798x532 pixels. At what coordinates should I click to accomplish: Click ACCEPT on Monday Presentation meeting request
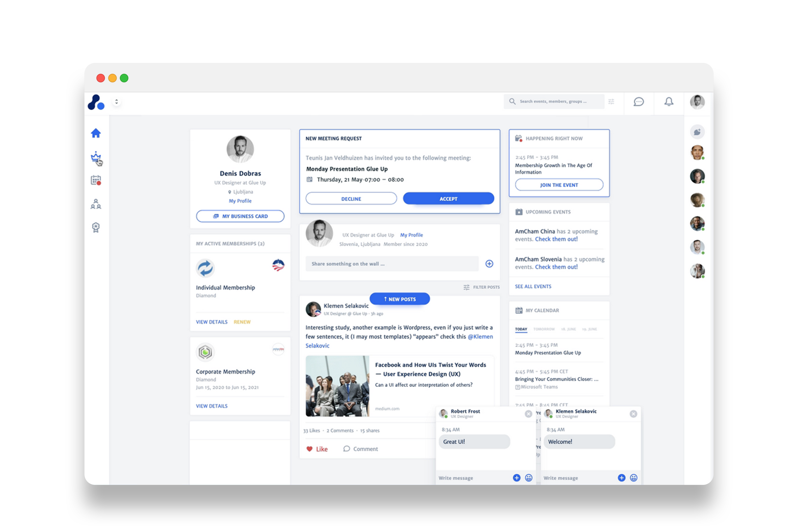[449, 198]
